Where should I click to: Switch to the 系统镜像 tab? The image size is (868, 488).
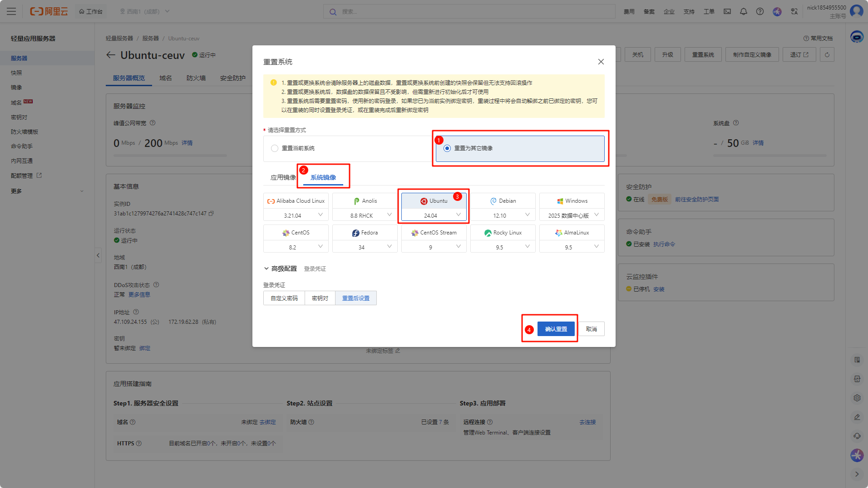pos(323,177)
